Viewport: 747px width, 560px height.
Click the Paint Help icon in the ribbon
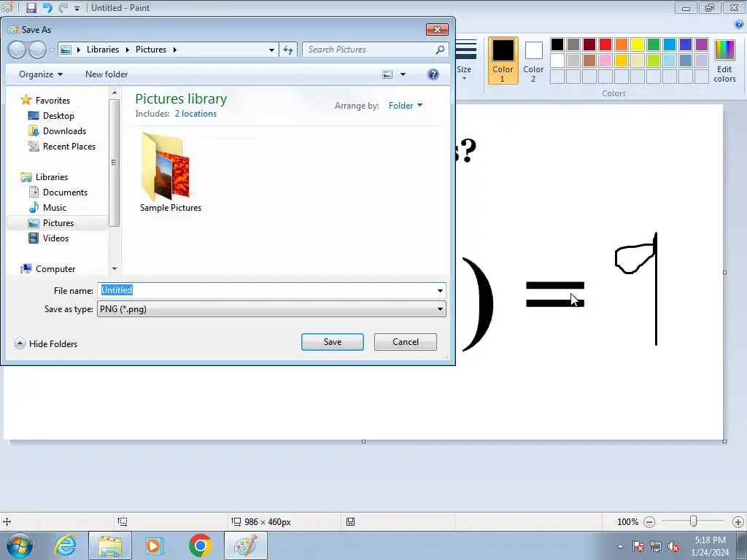click(740, 25)
